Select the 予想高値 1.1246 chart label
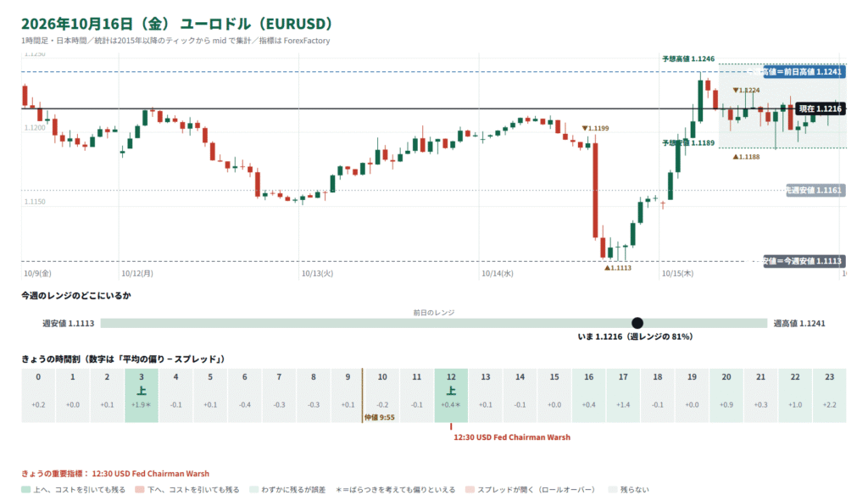Screen dimensions: 868x495 click(688, 58)
